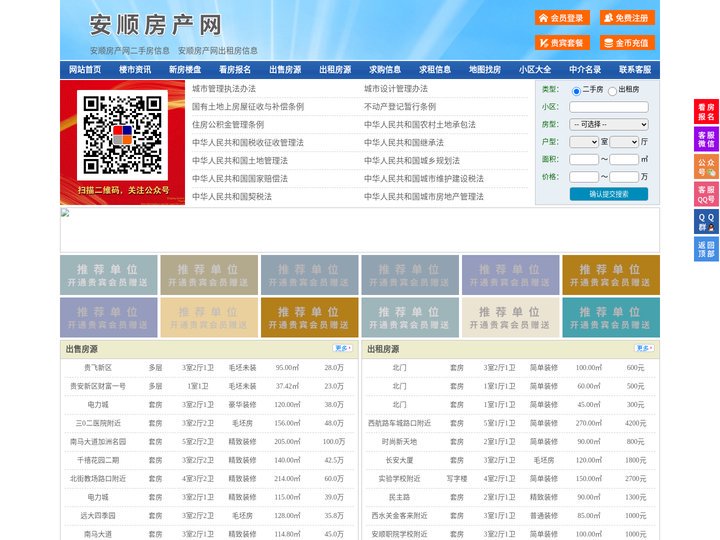Click the 更多 icon in 出租房源 header
This screenshot has height=540, width=720.
click(644, 348)
